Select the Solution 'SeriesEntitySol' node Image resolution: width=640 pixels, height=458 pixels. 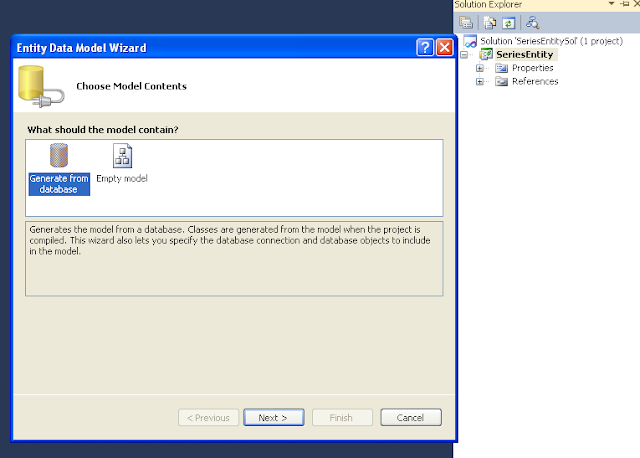pos(551,41)
